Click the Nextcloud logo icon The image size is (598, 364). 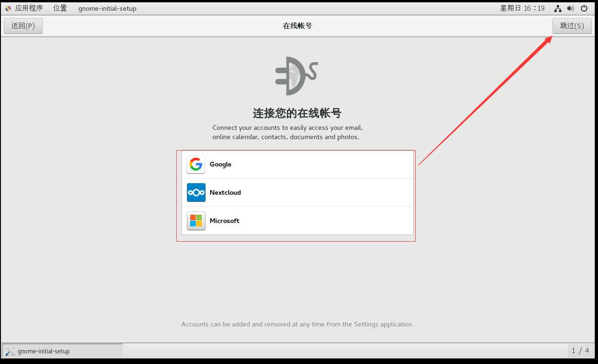pos(196,192)
